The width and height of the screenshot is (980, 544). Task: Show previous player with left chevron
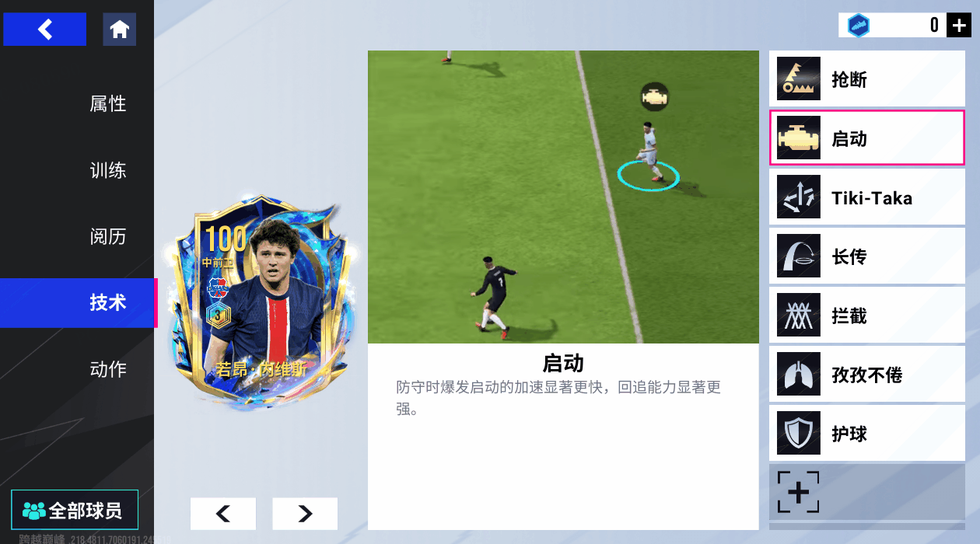point(223,514)
